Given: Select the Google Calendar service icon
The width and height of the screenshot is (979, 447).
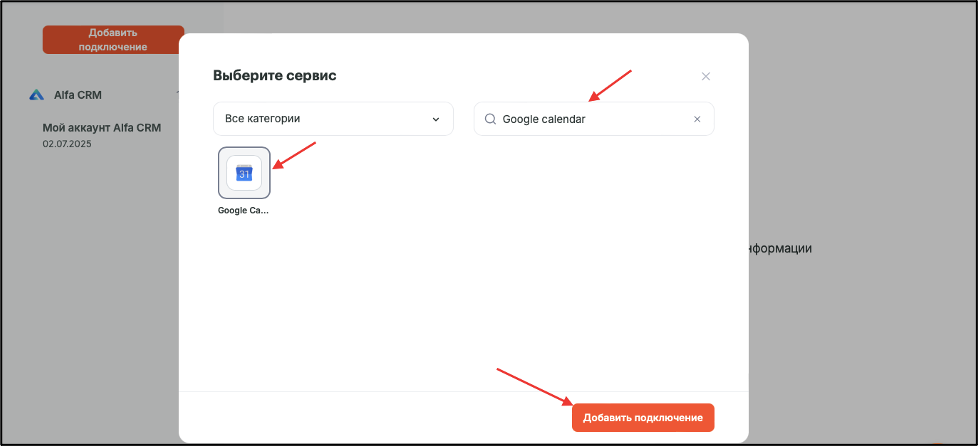Looking at the screenshot, I should tap(244, 173).
